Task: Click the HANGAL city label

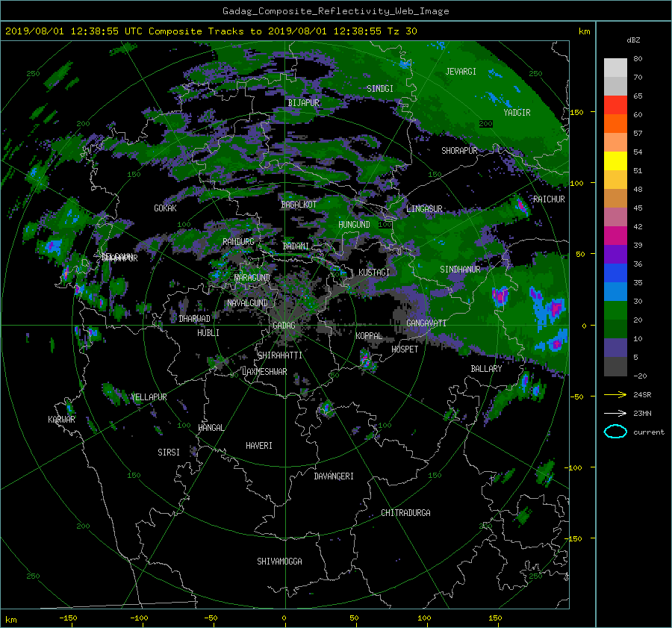Action: 211,428
